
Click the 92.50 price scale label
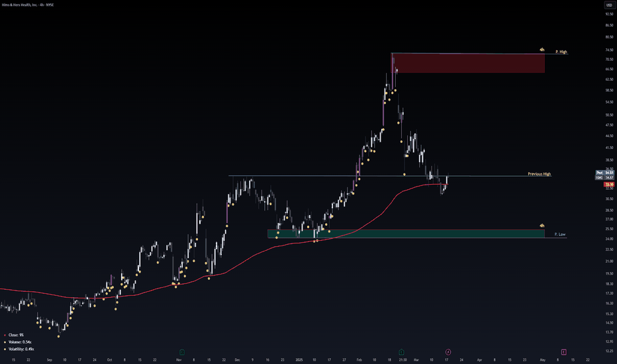(610, 14)
